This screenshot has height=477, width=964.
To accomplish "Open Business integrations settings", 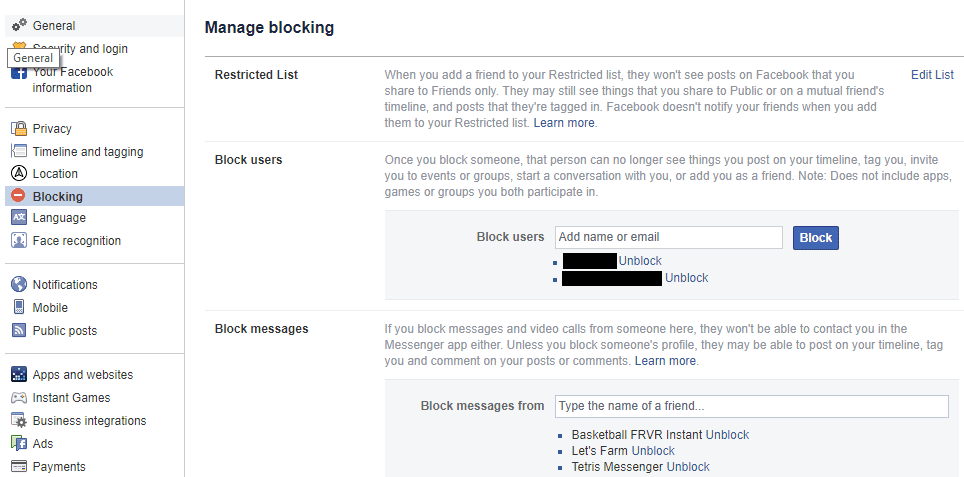I will [89, 421].
